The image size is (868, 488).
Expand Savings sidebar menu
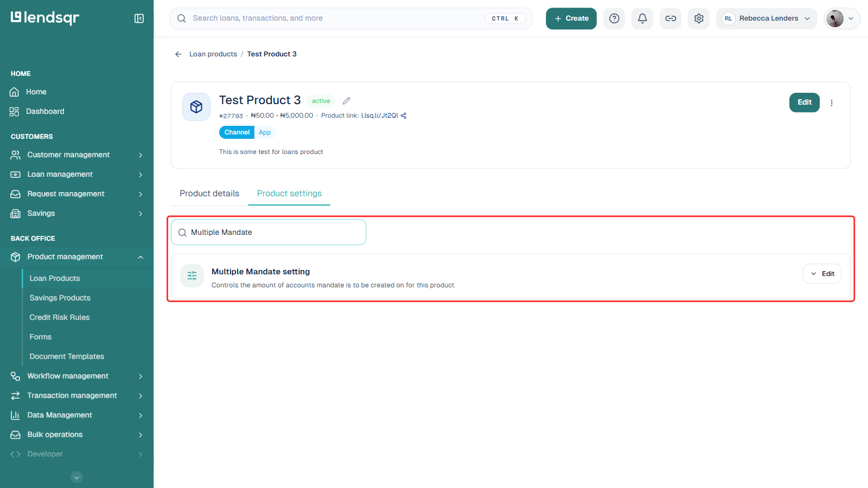[x=77, y=214]
